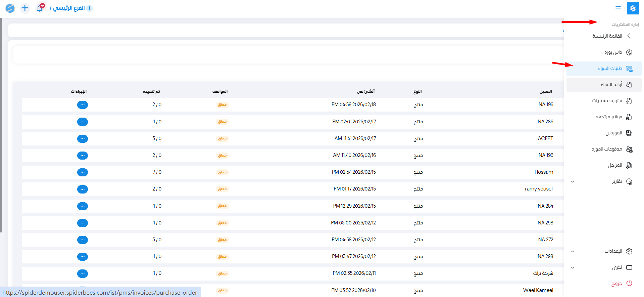Open أوامر الشراء purchase orders menu item
Viewport: 644px width, 297px height.
coord(611,85)
